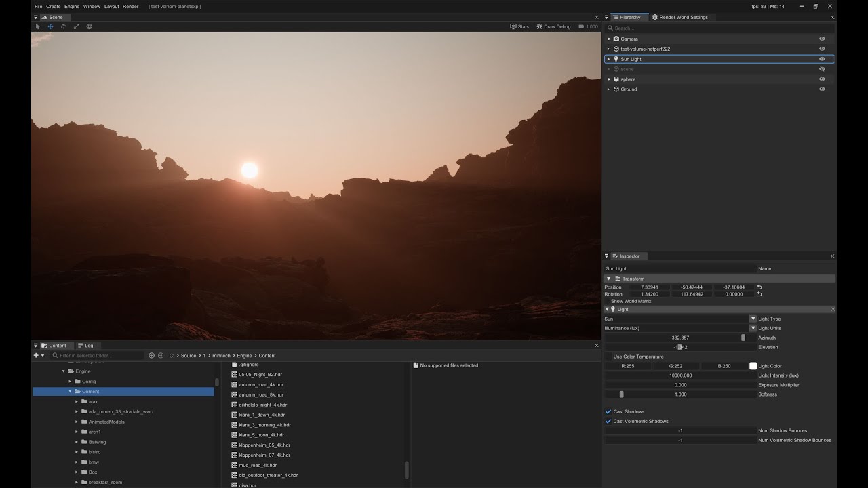Click the Draw Debug button
868x488 pixels.
click(554, 26)
